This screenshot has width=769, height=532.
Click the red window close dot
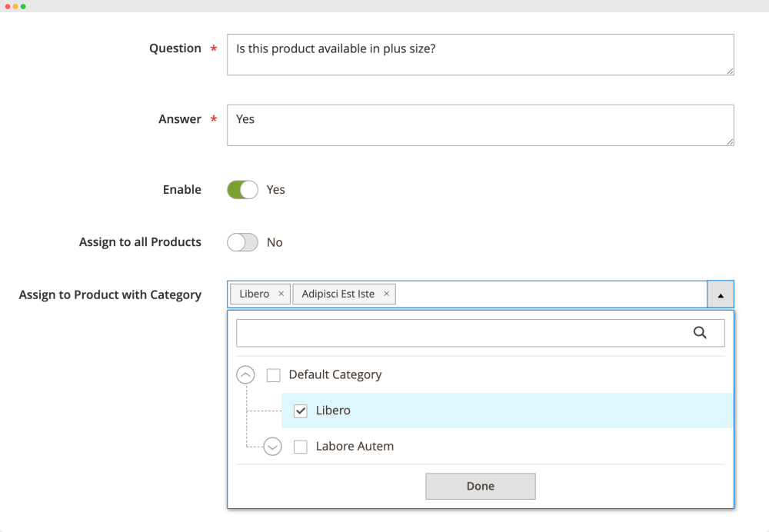pos(8,6)
